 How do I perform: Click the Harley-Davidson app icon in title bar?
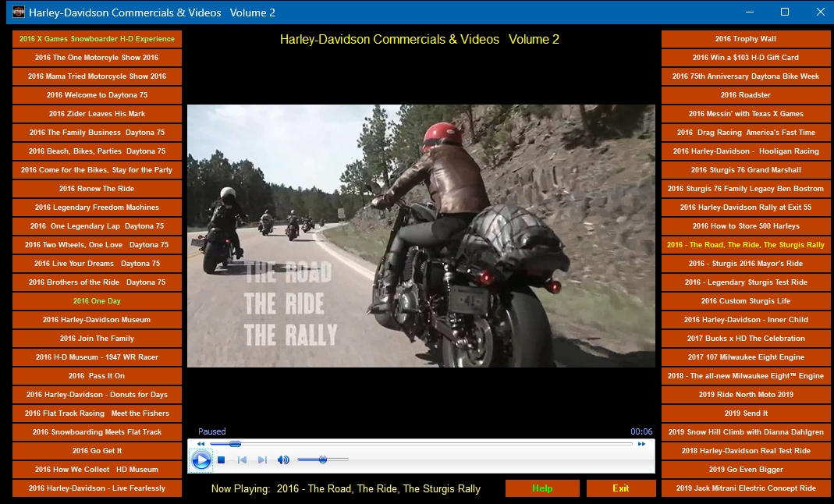coord(18,12)
